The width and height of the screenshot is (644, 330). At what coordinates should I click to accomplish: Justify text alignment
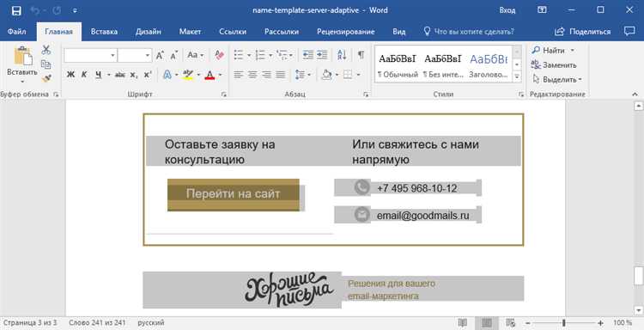pos(281,75)
